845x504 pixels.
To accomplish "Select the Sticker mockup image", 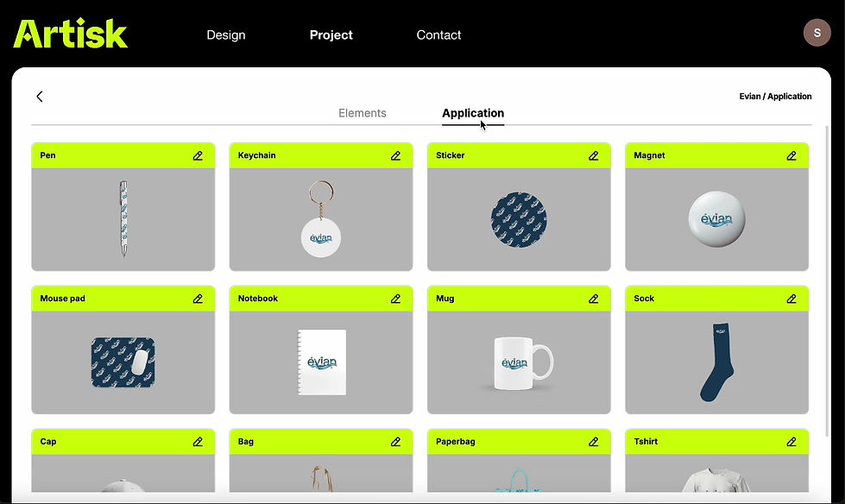I will [x=519, y=219].
